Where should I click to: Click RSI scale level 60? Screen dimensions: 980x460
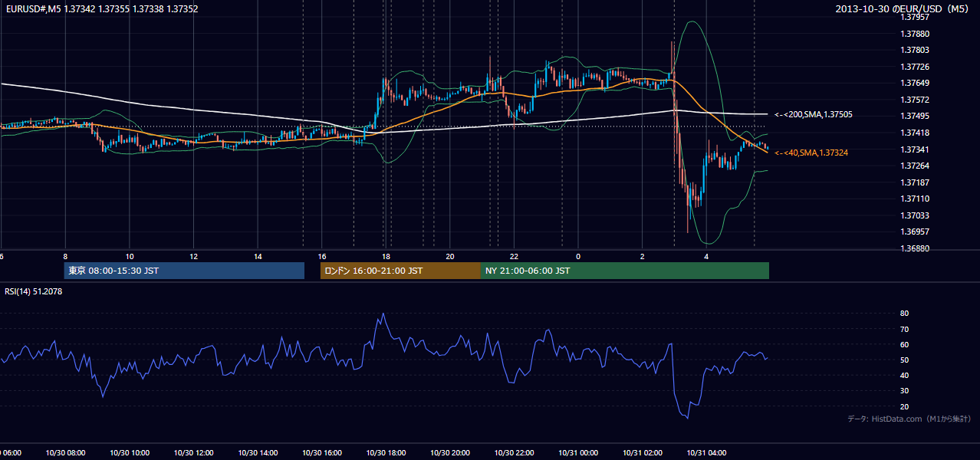tap(905, 344)
